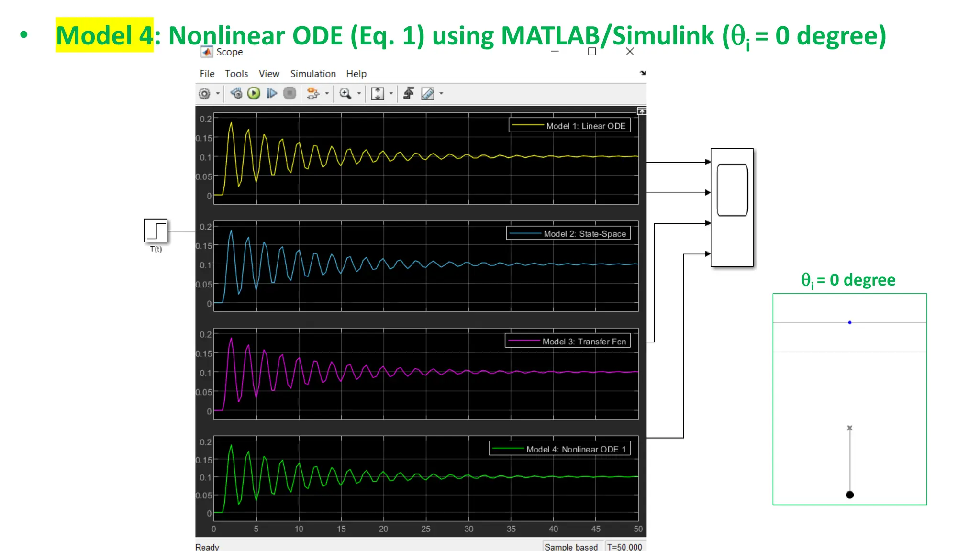This screenshot has width=980, height=551.
Task: Click the Scope block in Simulink diagram
Action: click(x=732, y=207)
